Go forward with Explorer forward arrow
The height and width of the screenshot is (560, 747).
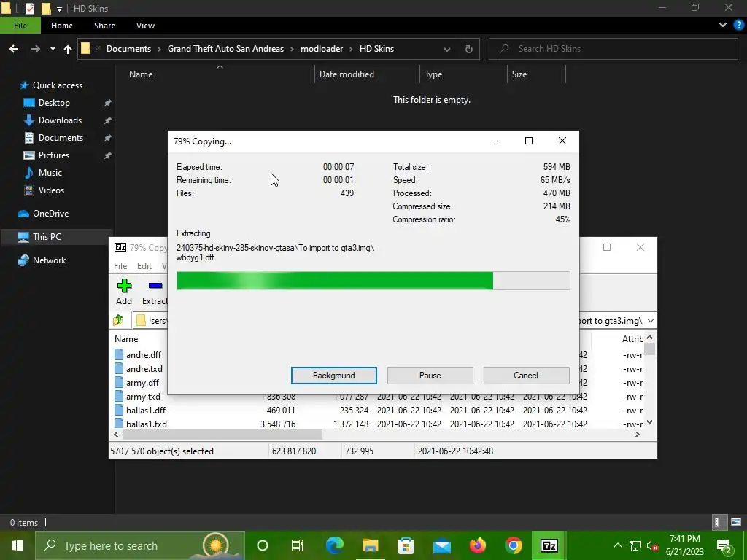36,49
